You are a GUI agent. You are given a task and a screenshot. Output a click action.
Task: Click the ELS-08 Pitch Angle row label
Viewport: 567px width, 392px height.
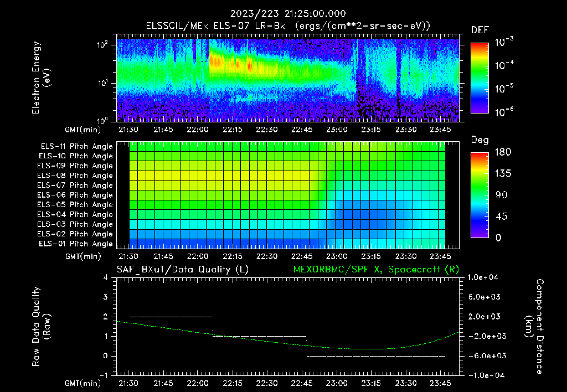pyautogui.click(x=75, y=176)
